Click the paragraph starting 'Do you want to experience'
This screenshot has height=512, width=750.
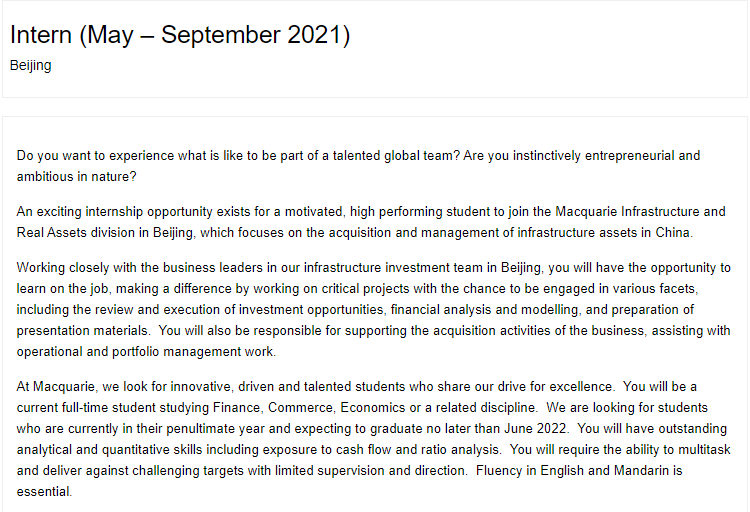(x=358, y=166)
